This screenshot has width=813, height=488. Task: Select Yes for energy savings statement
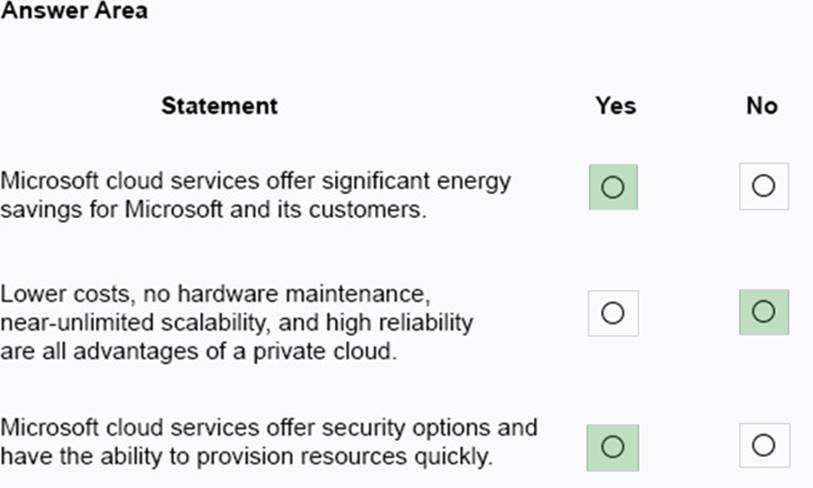point(613,187)
